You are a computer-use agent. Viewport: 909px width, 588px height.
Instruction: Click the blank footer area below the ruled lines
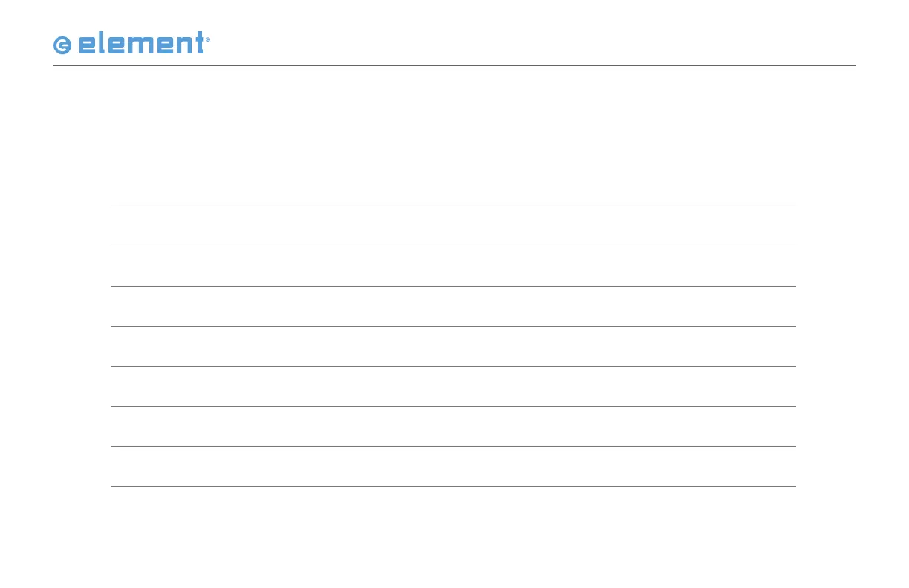coord(453,538)
